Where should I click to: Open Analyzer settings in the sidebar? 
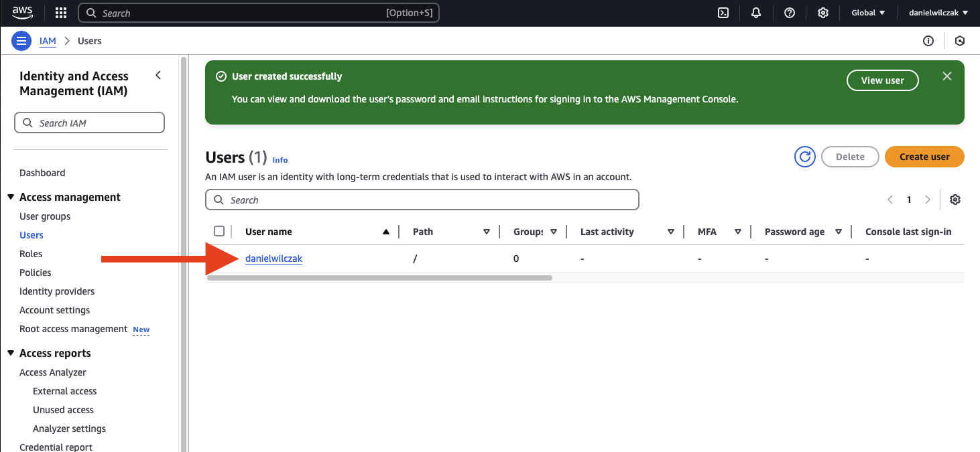point(69,429)
